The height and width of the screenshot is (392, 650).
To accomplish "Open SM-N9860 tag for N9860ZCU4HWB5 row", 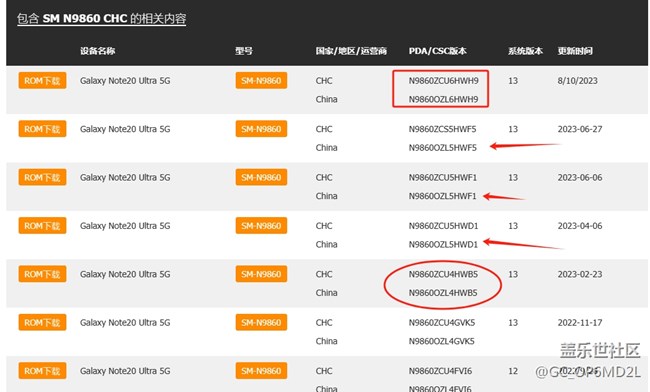I will pos(261,274).
